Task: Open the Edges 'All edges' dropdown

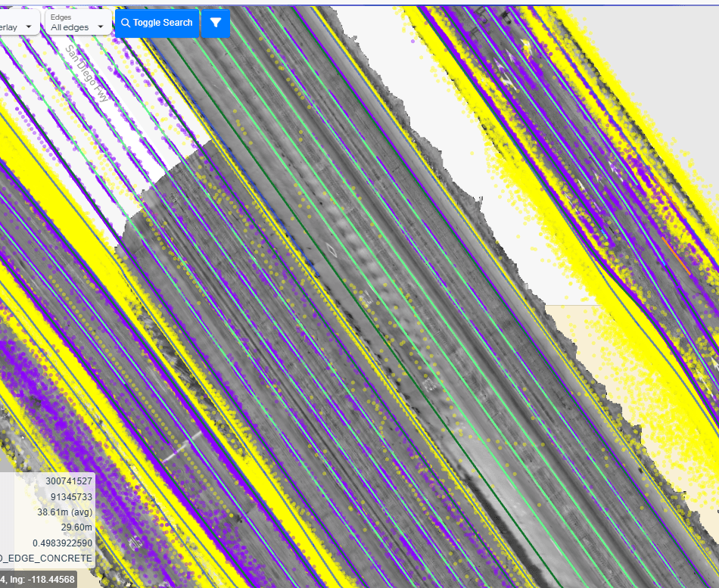Action: [x=78, y=22]
